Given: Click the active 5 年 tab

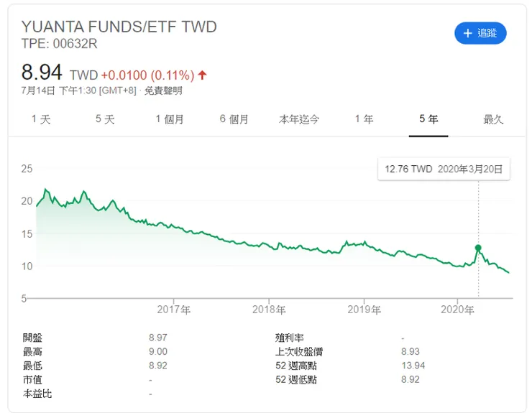Looking at the screenshot, I should [x=428, y=119].
